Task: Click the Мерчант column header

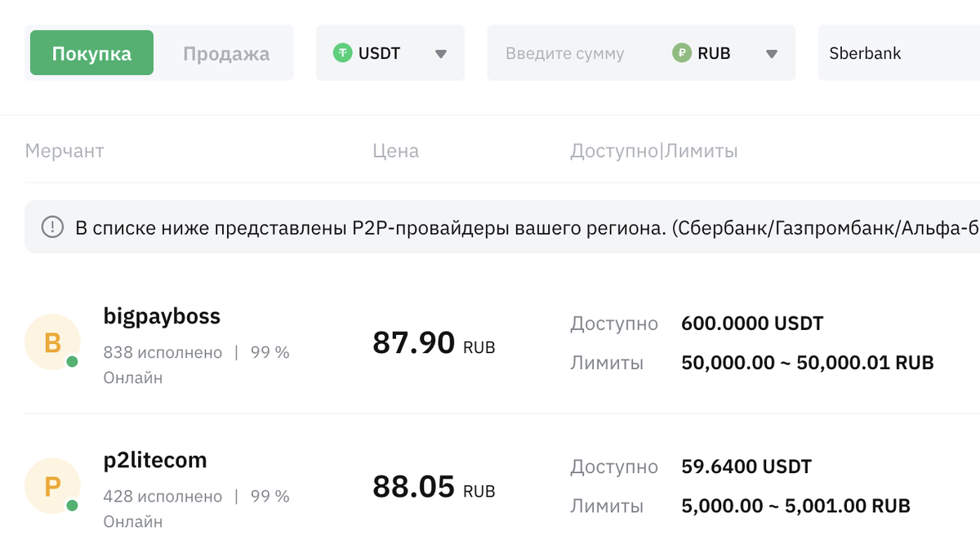Action: (x=65, y=151)
